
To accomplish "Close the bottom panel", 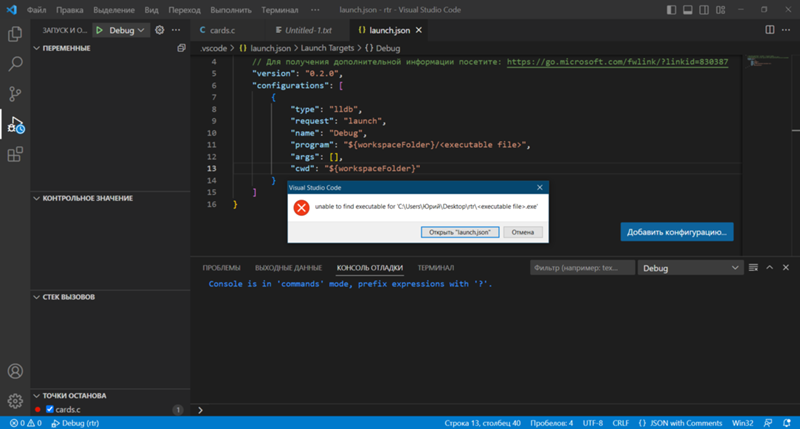I will [786, 267].
